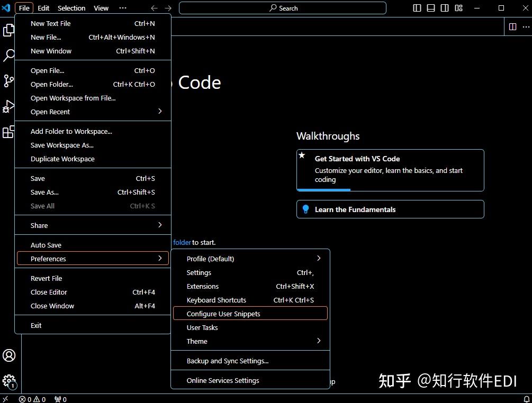The image size is (532, 403).
Task: Expand the Preferences submenu arrow
Action: pos(160,258)
